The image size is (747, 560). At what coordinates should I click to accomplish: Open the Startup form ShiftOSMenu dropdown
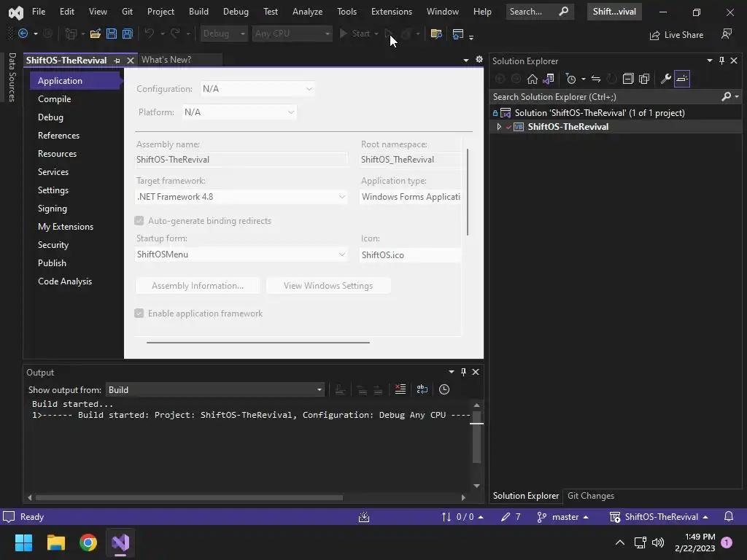pos(241,254)
